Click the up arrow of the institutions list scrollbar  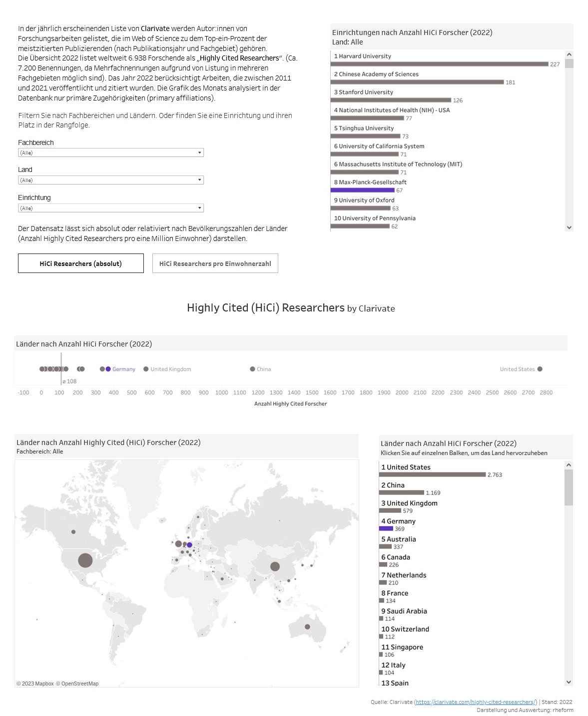coord(569,54)
